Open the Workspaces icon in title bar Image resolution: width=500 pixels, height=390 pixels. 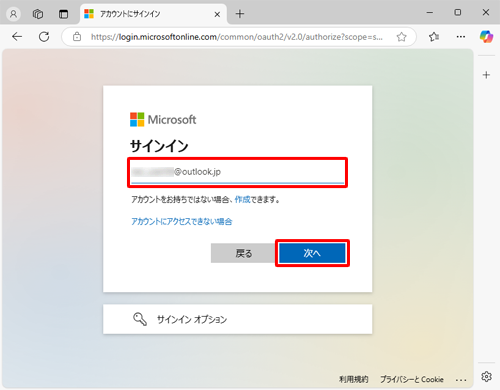[38, 14]
